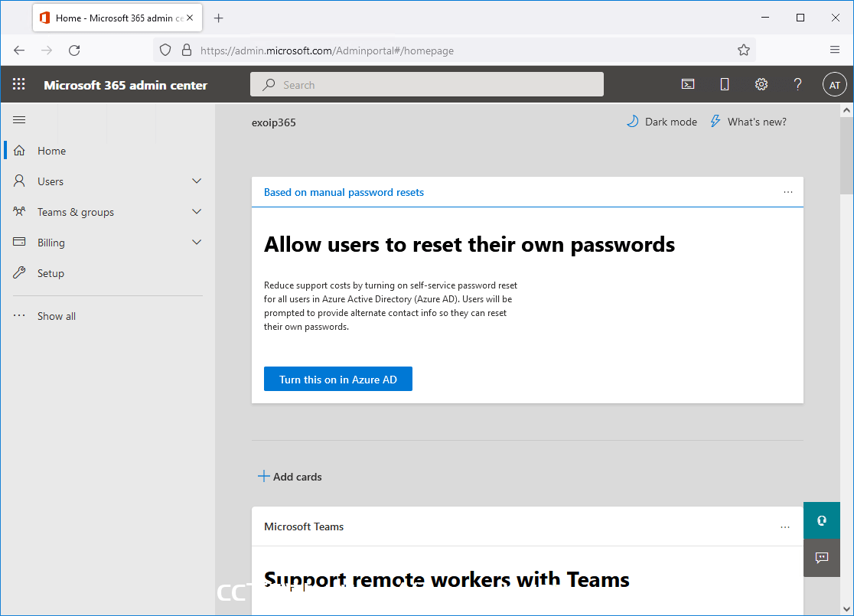This screenshot has width=854, height=616.
Task: Click the Users person icon in sidebar
Action: [x=19, y=181]
